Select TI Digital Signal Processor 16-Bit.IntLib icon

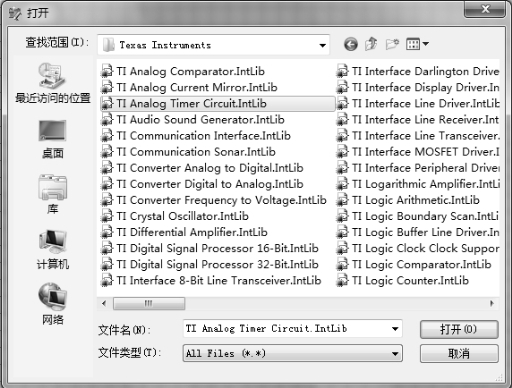(x=107, y=248)
